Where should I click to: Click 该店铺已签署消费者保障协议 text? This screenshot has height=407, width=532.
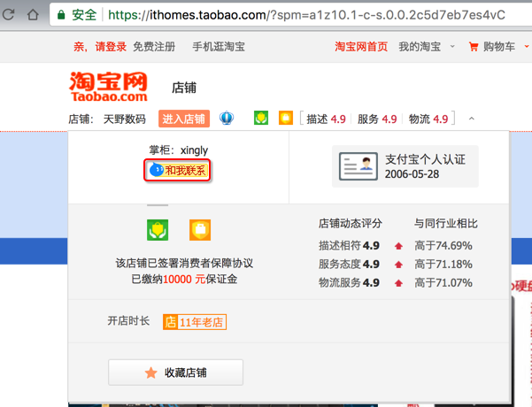point(184,263)
